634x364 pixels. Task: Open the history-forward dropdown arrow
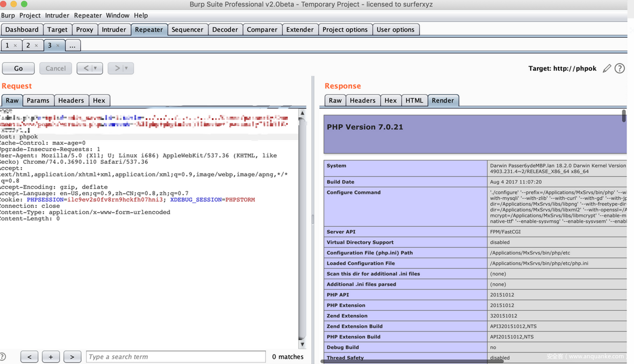(x=126, y=68)
